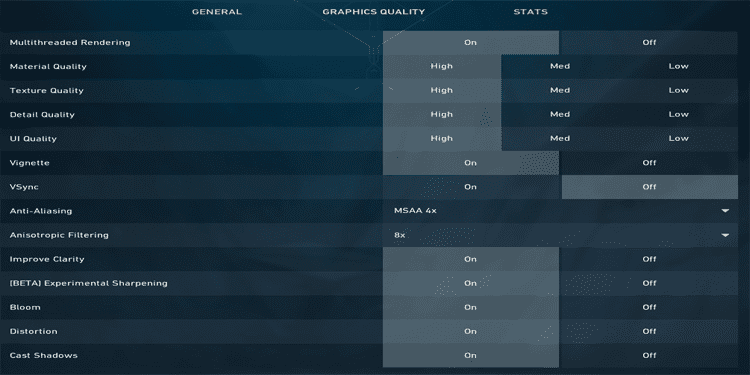Screen dimensions: 750x375
Task: Disable Improve Clarity
Action: 649,259
